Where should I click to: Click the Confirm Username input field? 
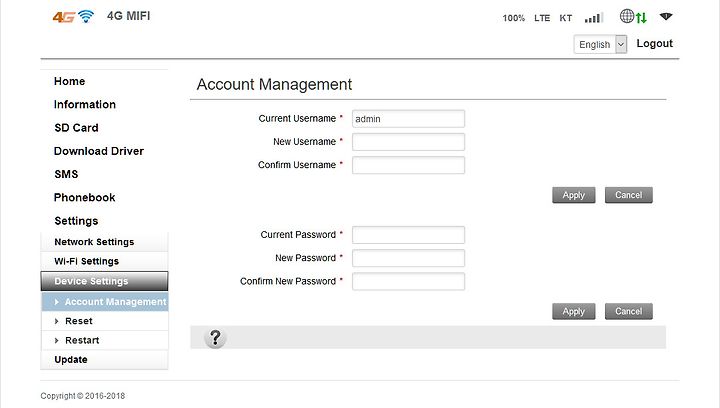408,165
